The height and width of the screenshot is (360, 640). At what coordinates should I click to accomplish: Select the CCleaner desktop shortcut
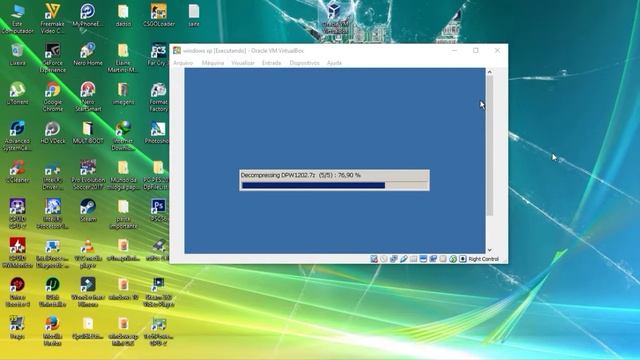(x=17, y=172)
